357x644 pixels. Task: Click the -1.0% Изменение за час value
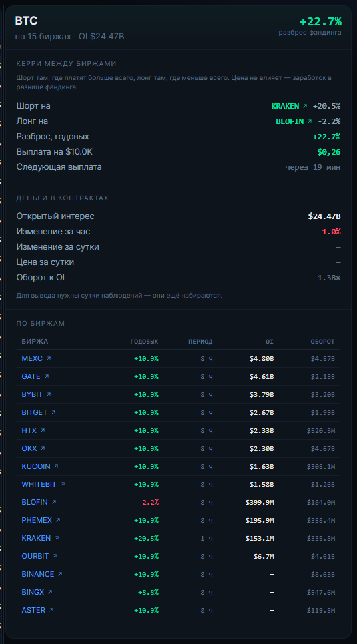pyautogui.click(x=330, y=232)
